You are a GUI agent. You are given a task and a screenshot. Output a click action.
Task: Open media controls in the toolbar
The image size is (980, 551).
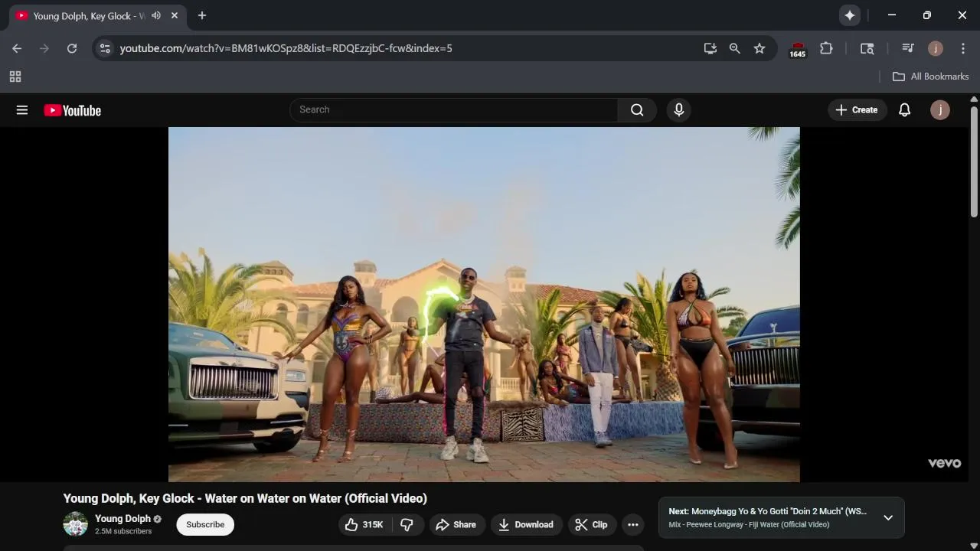908,48
